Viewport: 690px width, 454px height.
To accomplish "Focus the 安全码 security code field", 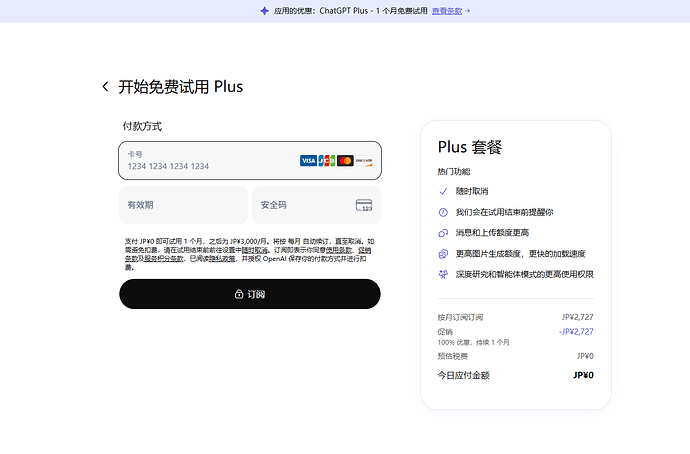I will click(316, 205).
